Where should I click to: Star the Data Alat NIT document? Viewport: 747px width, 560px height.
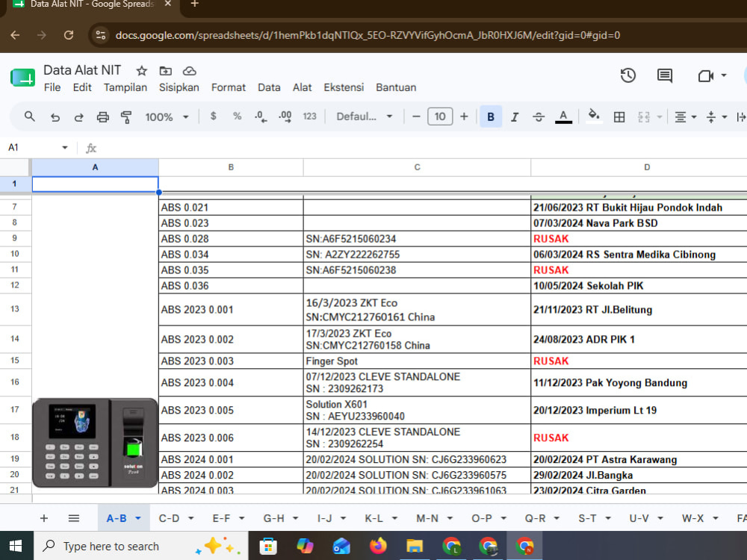pos(141,71)
